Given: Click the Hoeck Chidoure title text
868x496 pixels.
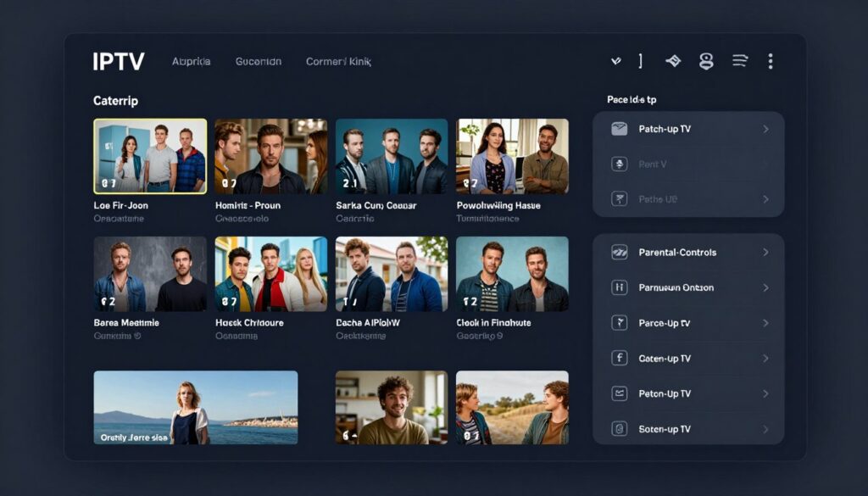Looking at the screenshot, I should [x=249, y=323].
